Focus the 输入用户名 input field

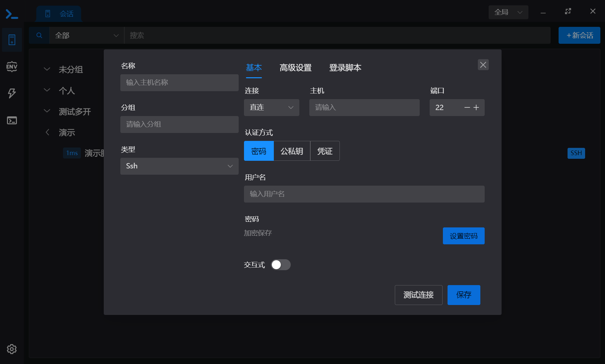coord(364,194)
